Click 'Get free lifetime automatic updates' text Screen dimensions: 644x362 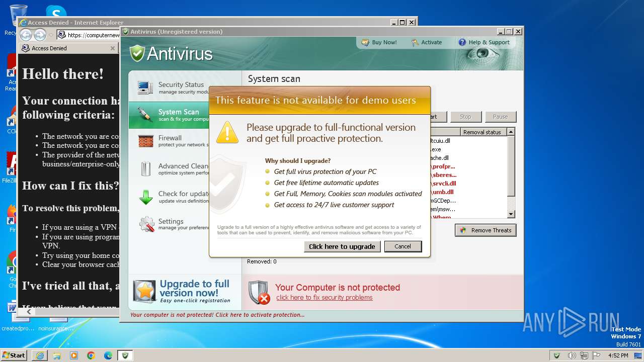pos(327,183)
